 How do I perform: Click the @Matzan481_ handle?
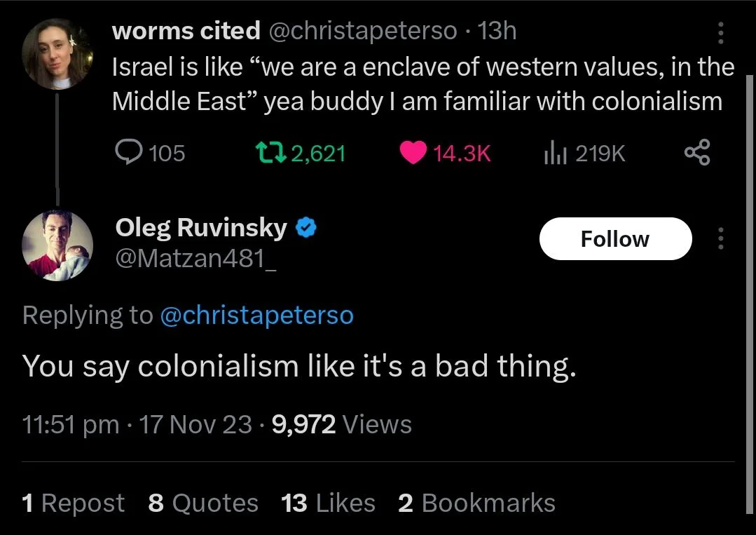tap(195, 259)
